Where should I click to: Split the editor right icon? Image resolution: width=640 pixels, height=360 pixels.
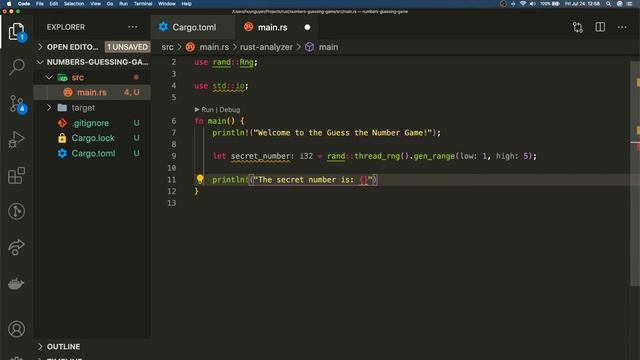coord(600,27)
